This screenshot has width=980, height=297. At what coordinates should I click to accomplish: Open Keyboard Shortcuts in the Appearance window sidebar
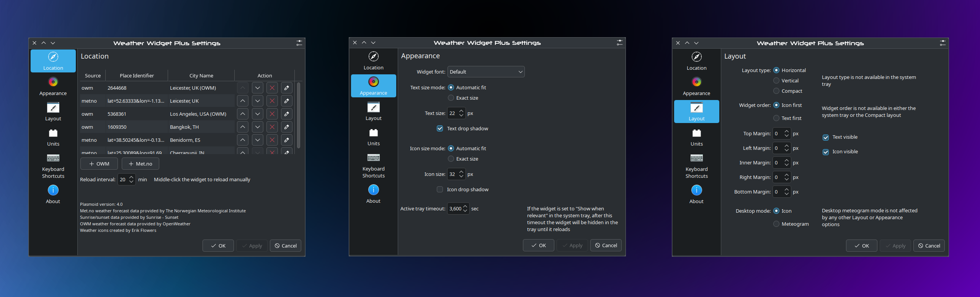click(374, 166)
